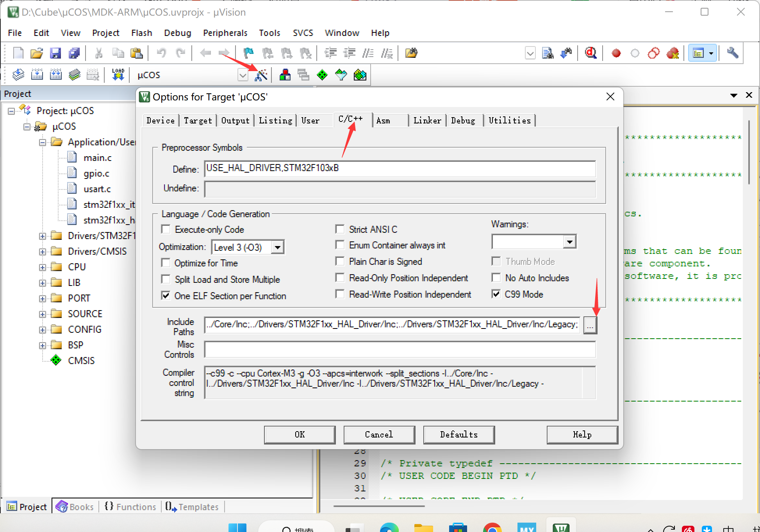Open the Pack Installer icon
Image resolution: width=760 pixels, height=532 pixels.
[360, 75]
